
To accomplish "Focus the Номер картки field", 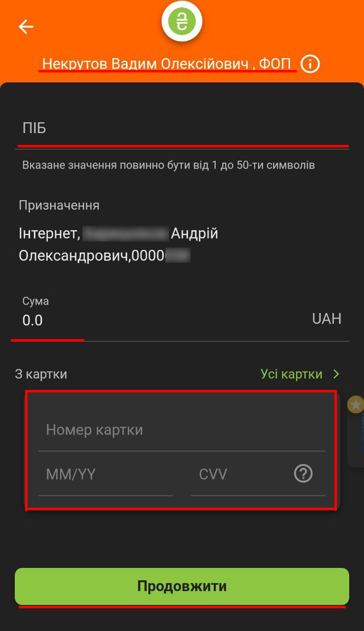I will [x=182, y=430].
